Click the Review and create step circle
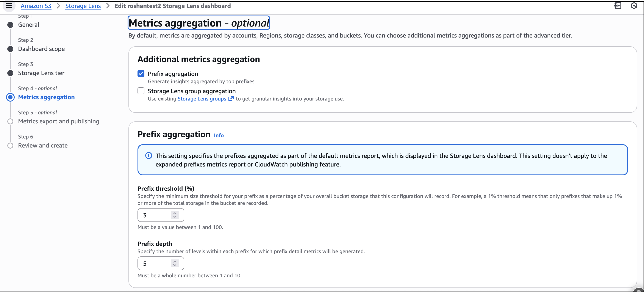This screenshot has height=292, width=644. coord(10,146)
